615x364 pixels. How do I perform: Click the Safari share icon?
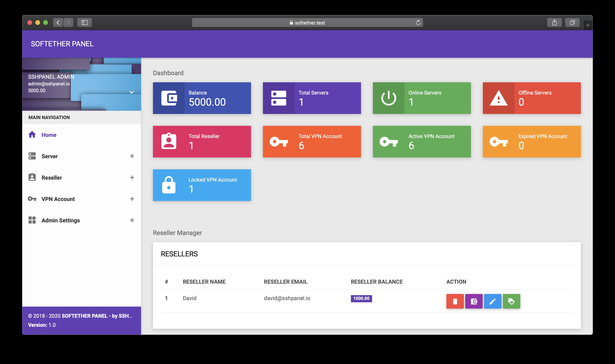(554, 23)
